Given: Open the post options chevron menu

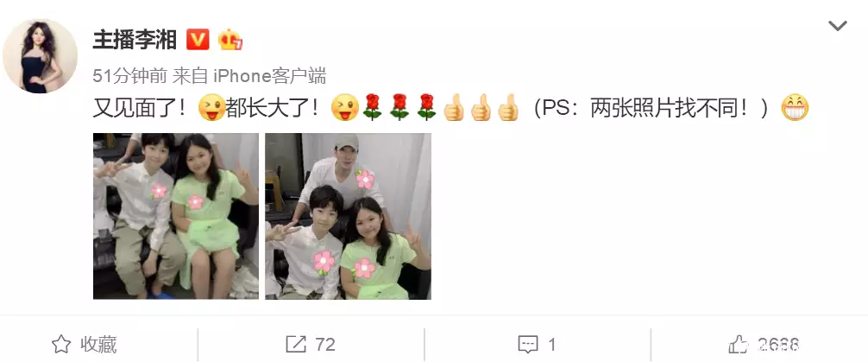Looking at the screenshot, I should [x=837, y=26].
